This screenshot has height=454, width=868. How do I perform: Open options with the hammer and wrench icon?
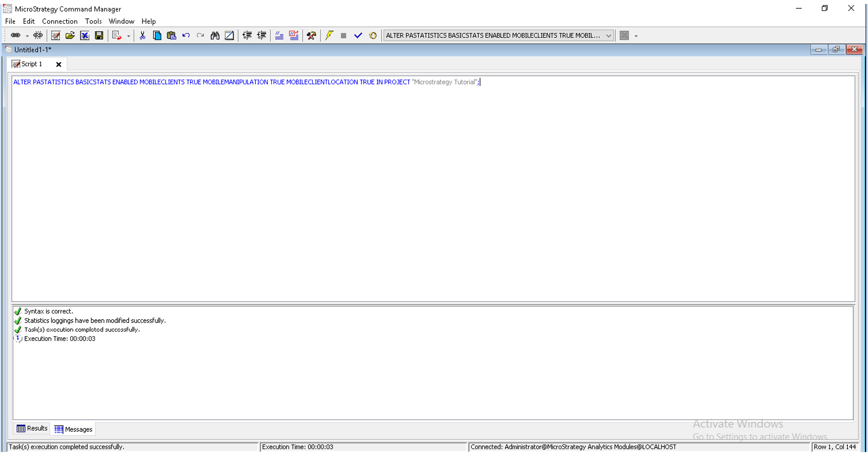pyautogui.click(x=311, y=36)
